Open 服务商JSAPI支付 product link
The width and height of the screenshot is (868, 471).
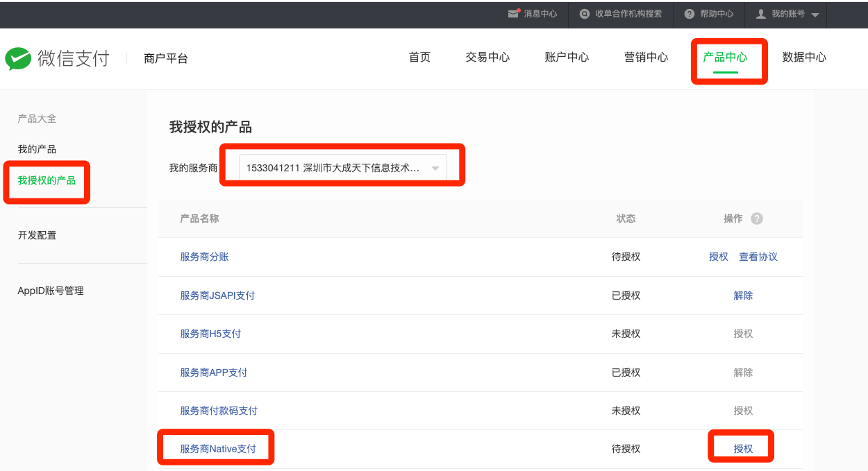217,296
